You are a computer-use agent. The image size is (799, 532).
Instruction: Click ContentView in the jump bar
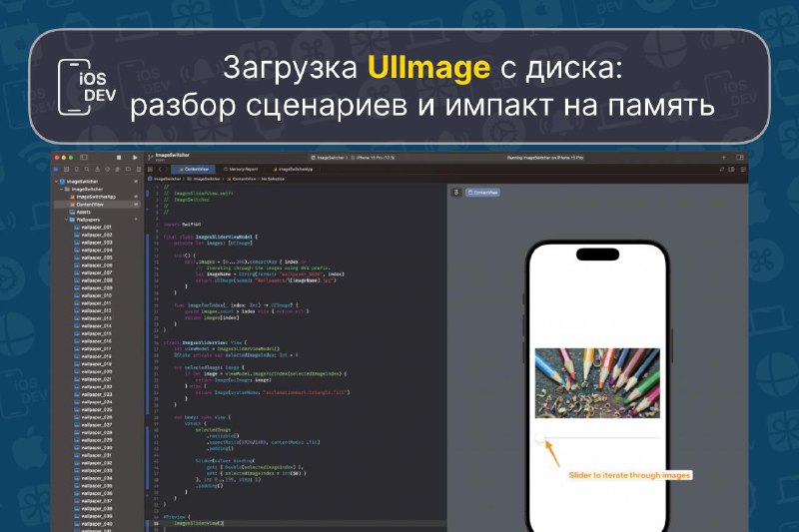click(242, 180)
